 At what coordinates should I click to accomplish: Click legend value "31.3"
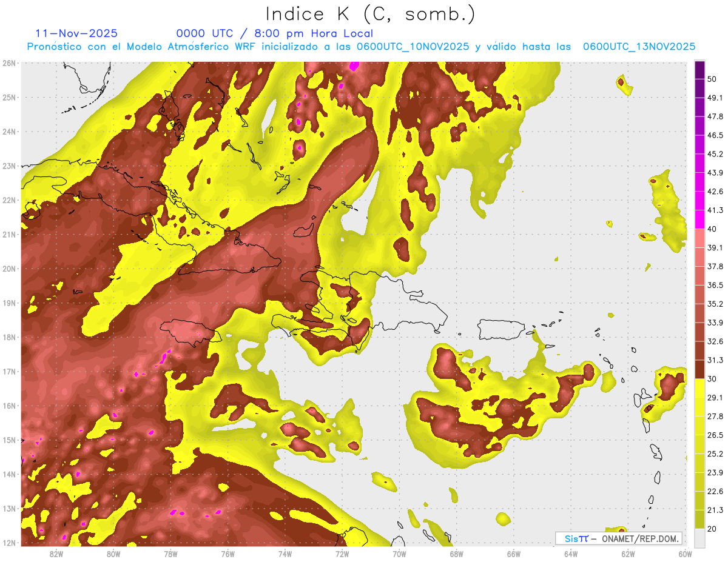click(x=715, y=360)
